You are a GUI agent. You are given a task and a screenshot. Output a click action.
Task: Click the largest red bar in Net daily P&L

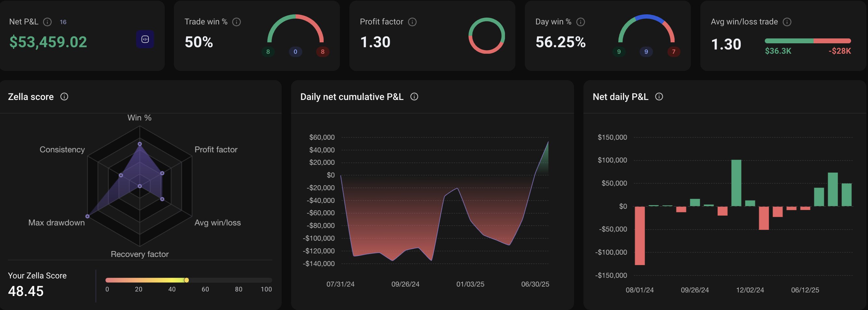639,235
